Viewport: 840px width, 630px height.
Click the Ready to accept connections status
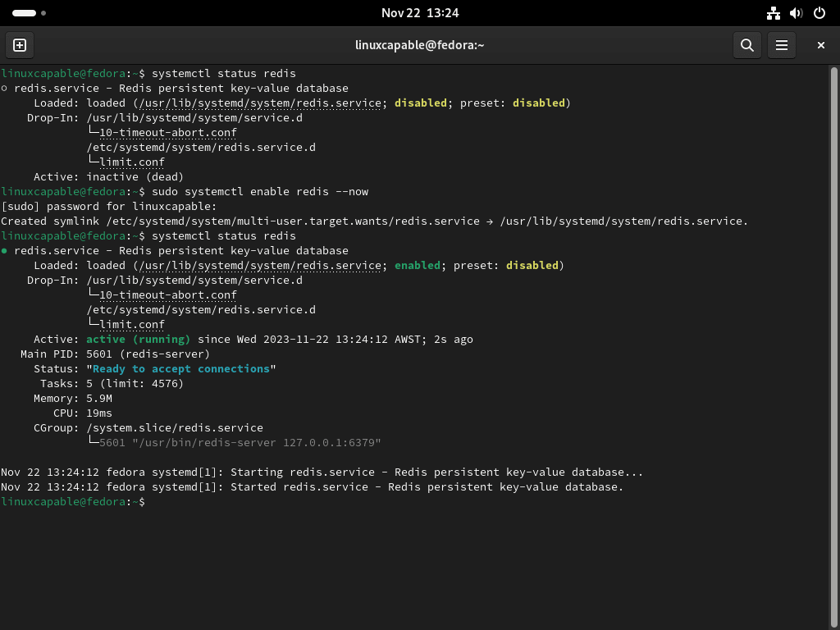[x=180, y=368]
